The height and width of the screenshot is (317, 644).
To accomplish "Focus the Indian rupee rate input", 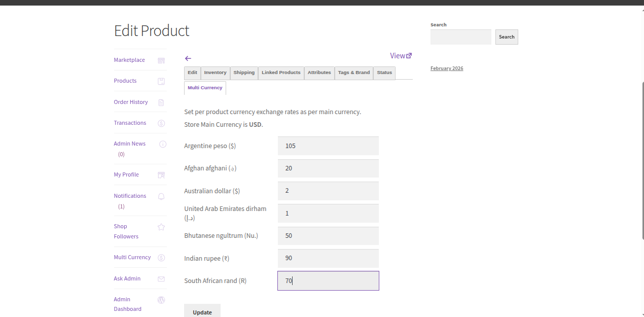I will [x=328, y=258].
